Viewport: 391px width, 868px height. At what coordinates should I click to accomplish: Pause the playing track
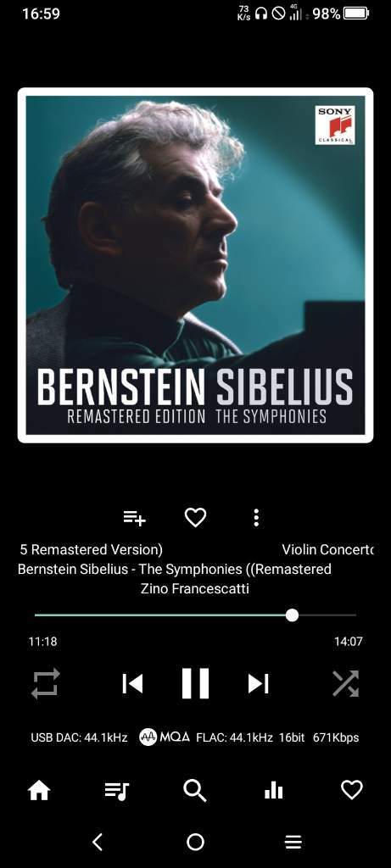point(195,684)
